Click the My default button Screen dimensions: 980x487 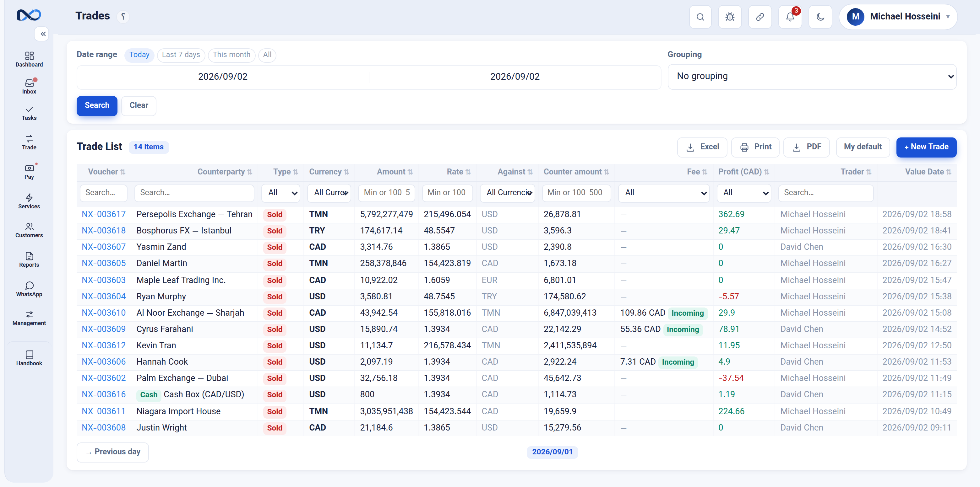click(863, 147)
